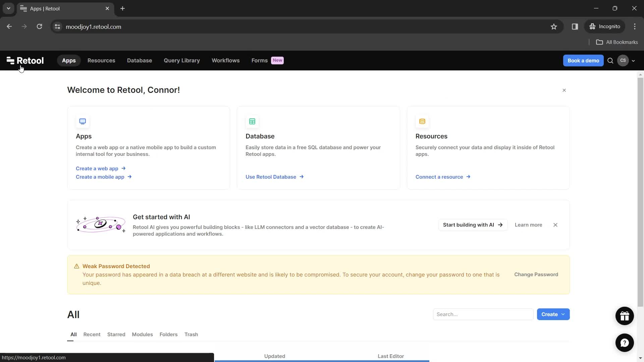
Task: Click the Resources navigation icon
Action: pos(101,60)
